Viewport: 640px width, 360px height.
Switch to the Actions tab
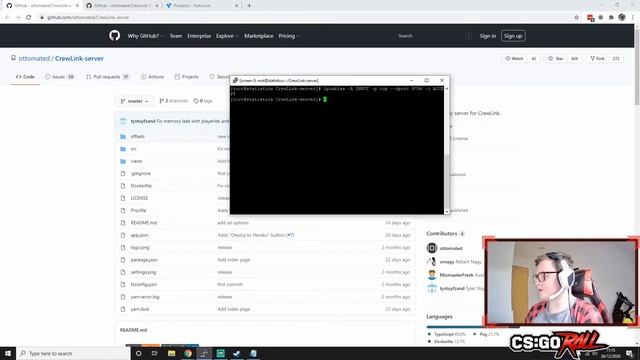(152, 77)
